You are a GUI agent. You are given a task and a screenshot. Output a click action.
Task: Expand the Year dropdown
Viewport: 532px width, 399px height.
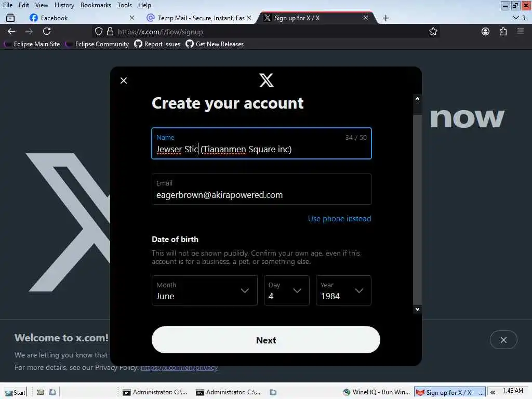pos(343,290)
